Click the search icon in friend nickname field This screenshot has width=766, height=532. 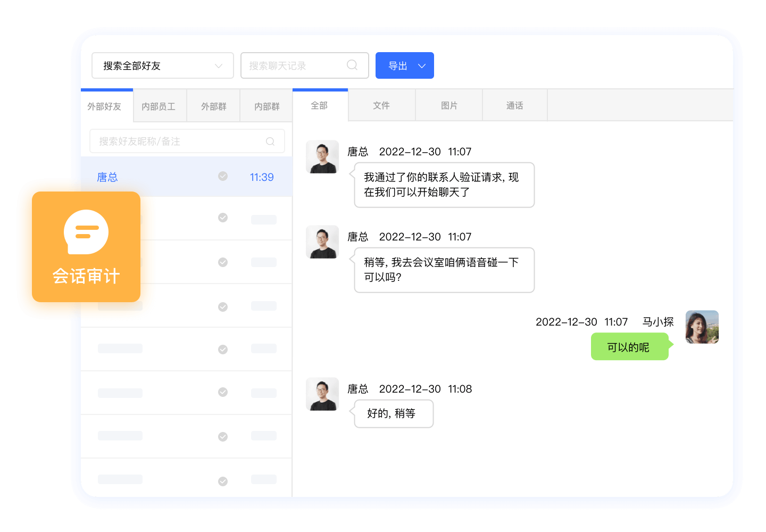[270, 142]
